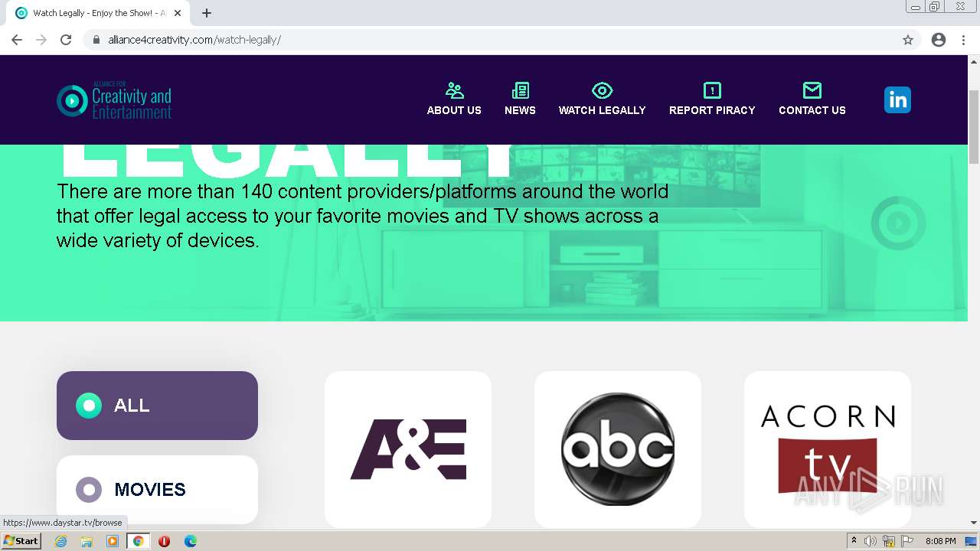
Task: Open the Chrome profile avatar
Action: pyautogui.click(x=939, y=40)
